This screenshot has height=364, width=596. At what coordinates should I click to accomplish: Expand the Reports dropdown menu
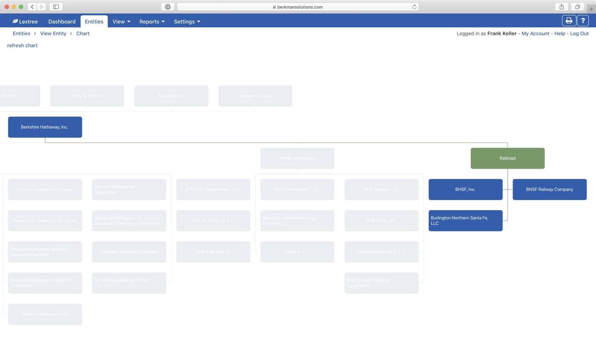152,22
